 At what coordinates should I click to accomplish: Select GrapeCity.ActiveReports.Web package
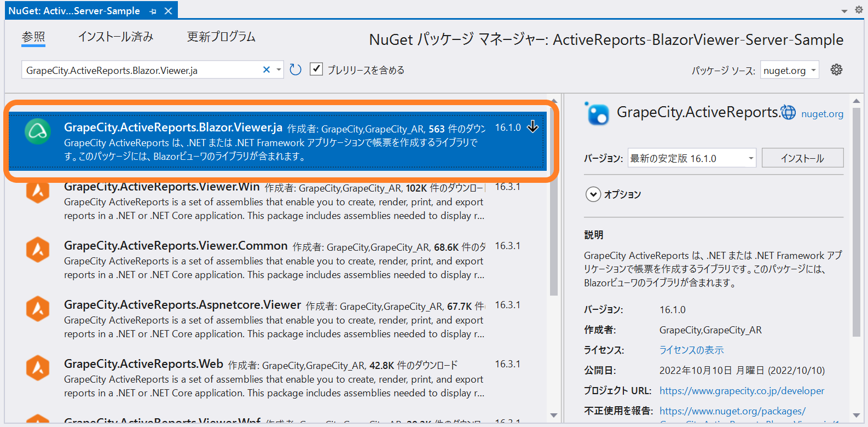coord(277,378)
